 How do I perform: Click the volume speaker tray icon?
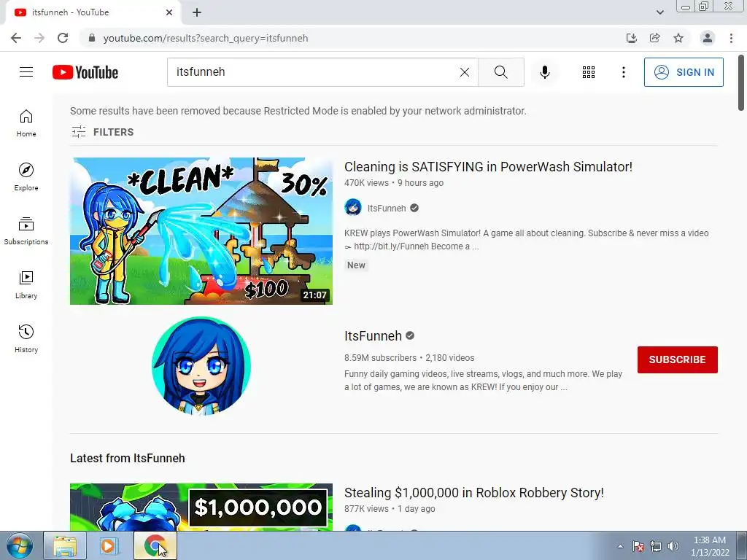click(673, 546)
